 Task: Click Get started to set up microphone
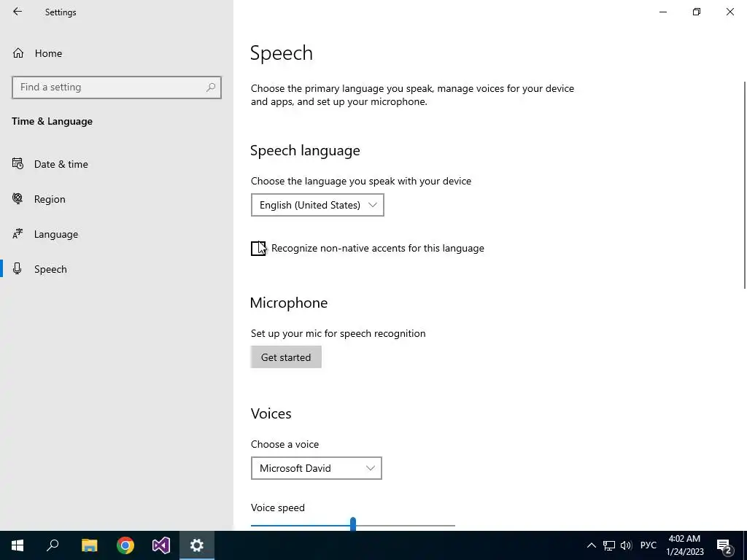(286, 357)
